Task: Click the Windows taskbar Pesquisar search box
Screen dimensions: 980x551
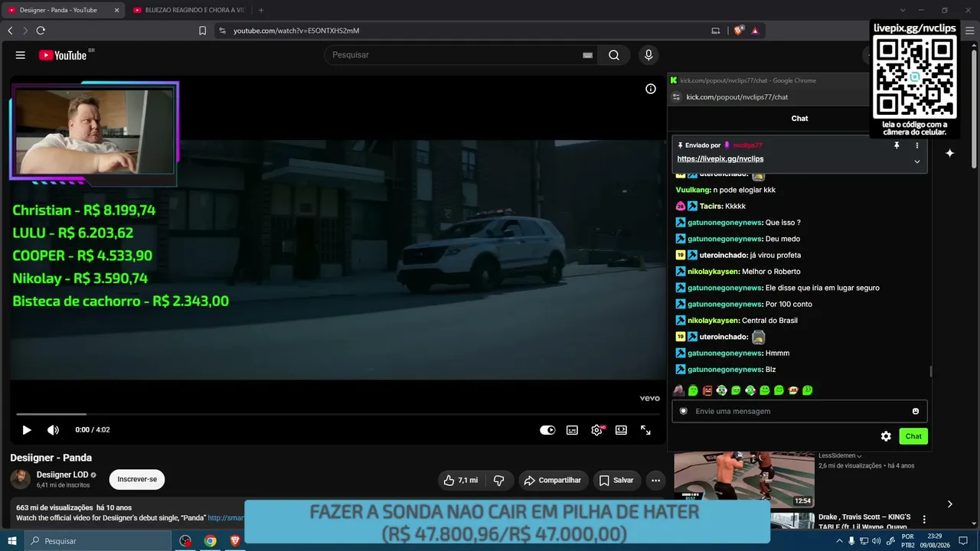Action: click(x=98, y=541)
